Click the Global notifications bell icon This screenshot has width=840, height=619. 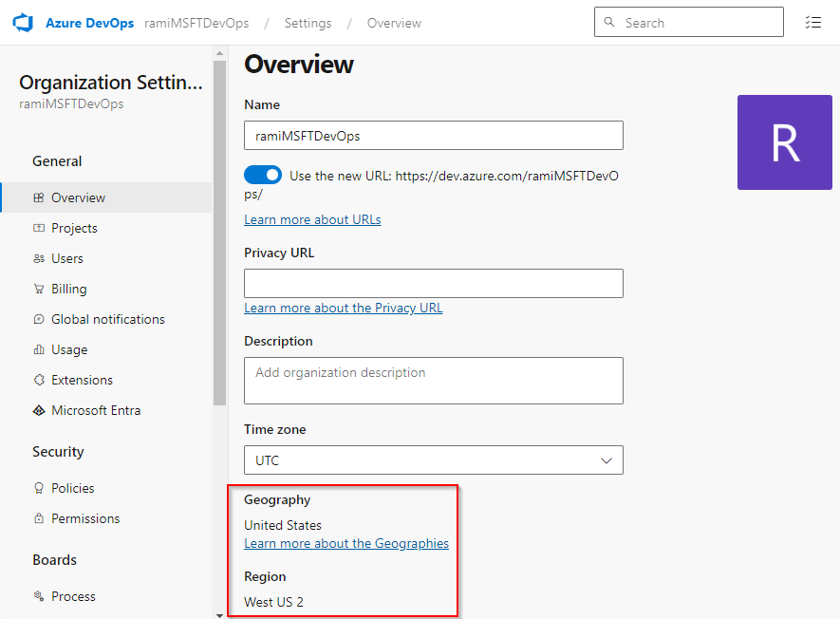(38, 319)
